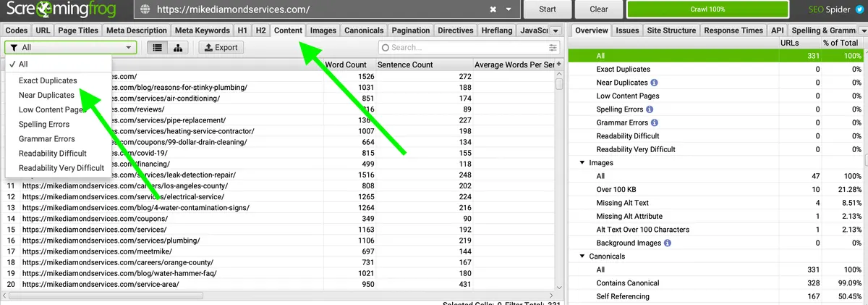Open the Directives tab
Image resolution: width=868 pixels, height=305 pixels.
(455, 30)
